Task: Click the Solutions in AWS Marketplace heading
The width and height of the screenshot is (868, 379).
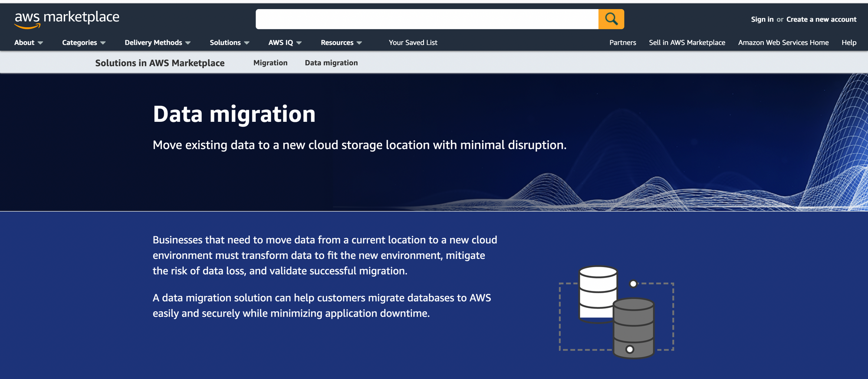Action: click(x=160, y=63)
